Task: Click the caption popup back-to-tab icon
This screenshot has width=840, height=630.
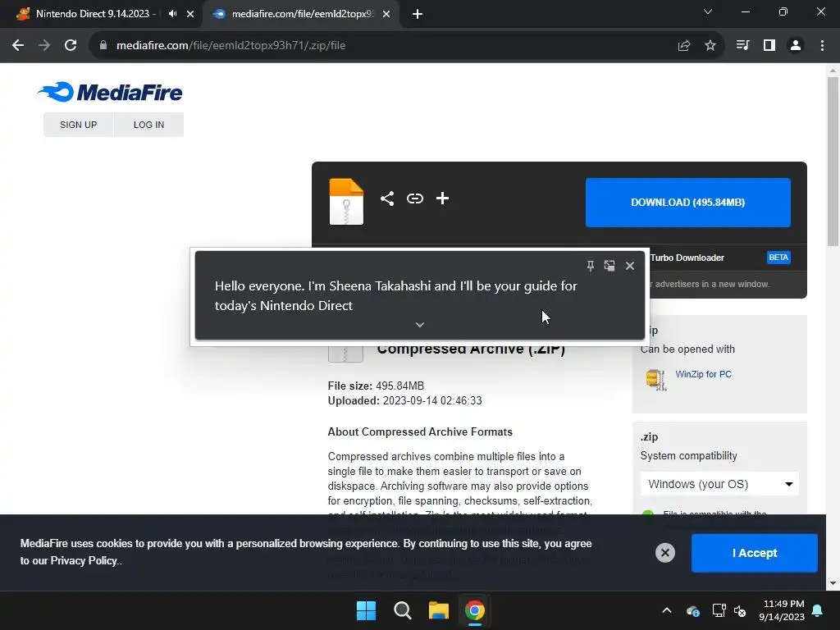Action: 609,266
